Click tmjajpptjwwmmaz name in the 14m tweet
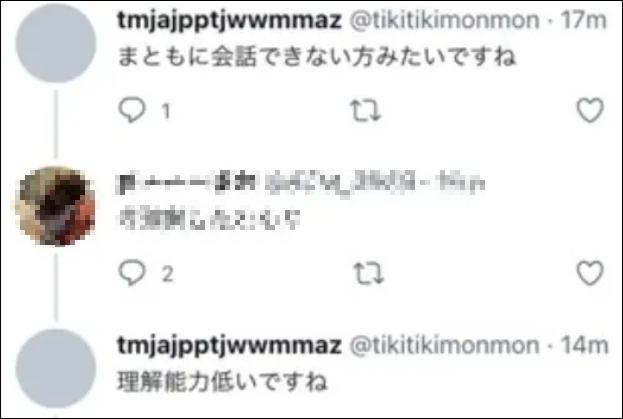This screenshot has height=419, width=623. [230, 346]
